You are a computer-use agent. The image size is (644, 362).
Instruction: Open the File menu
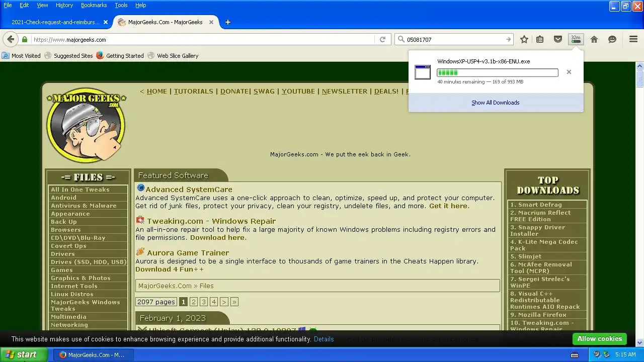tap(8, 5)
